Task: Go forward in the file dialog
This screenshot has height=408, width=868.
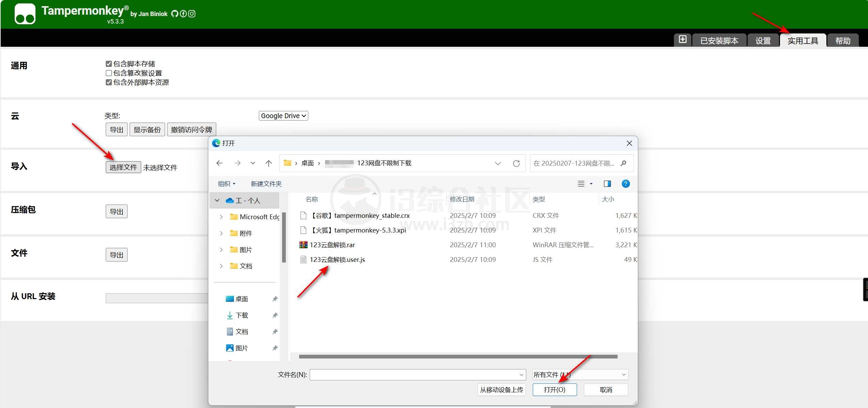Action: [x=237, y=163]
